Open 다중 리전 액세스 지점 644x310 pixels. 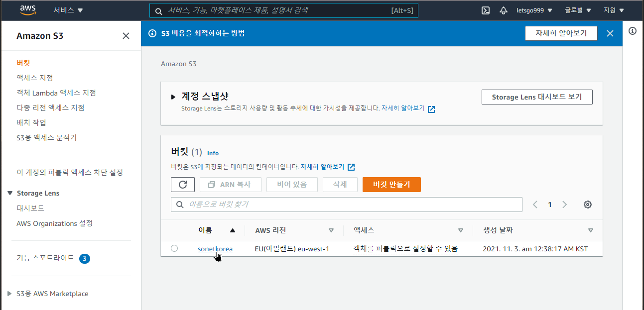pyautogui.click(x=50, y=107)
